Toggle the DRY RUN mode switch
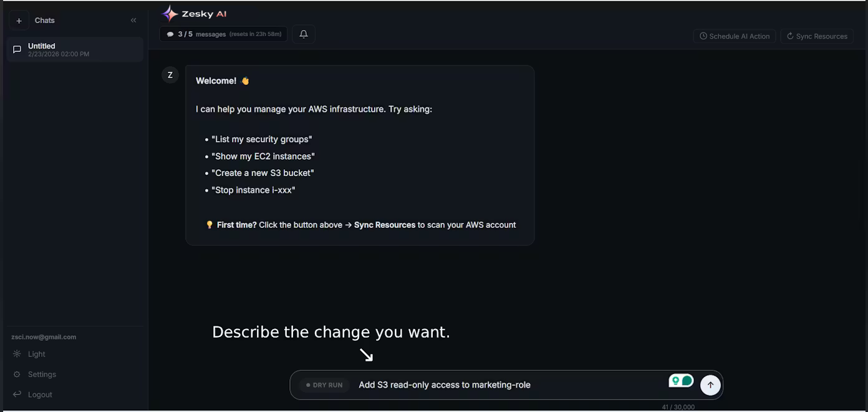This screenshot has width=868, height=412. [x=324, y=385]
